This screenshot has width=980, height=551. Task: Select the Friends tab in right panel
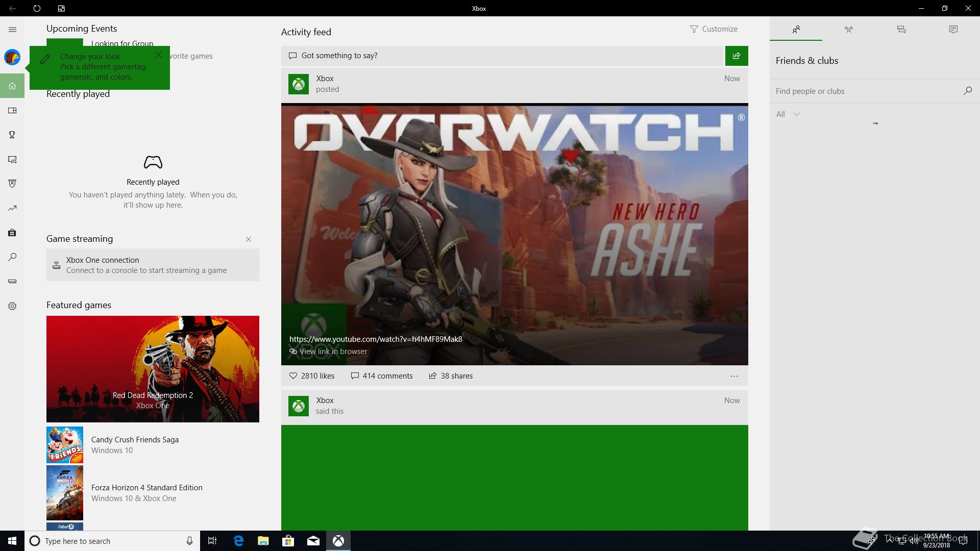[x=796, y=29]
